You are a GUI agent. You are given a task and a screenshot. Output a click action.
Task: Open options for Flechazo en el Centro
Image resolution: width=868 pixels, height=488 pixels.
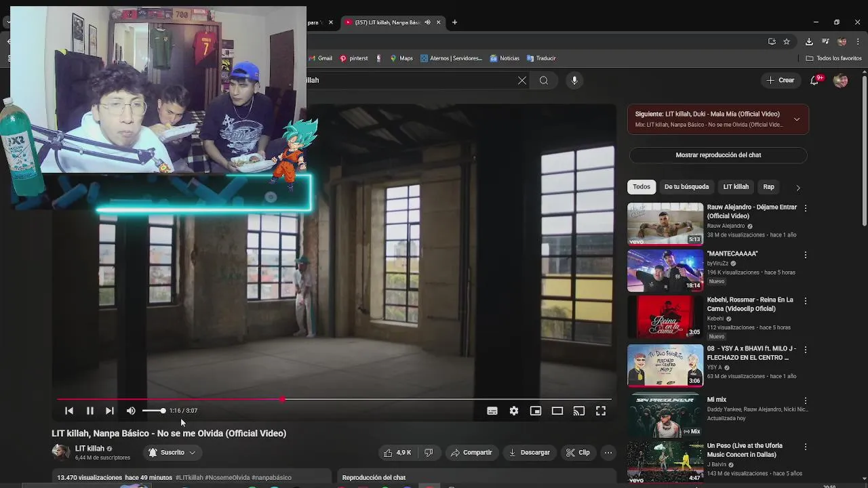[x=806, y=350]
